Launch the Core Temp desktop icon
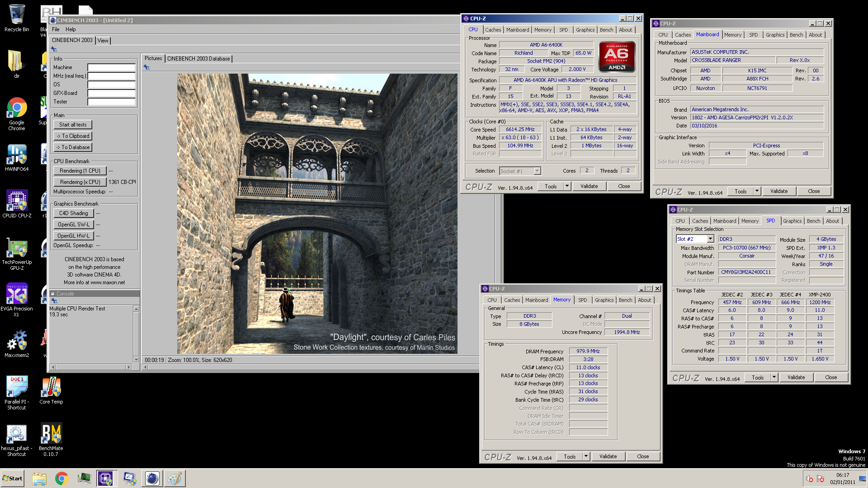The height and width of the screenshot is (488, 868). coord(51,391)
